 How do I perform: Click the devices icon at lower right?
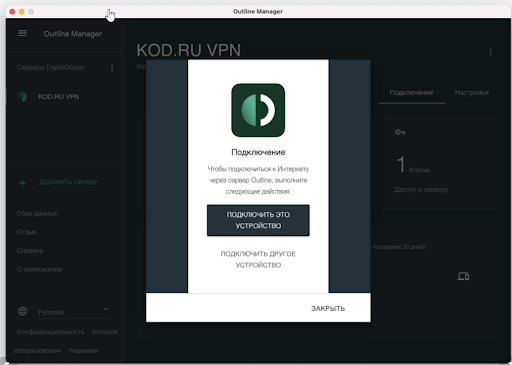[463, 276]
